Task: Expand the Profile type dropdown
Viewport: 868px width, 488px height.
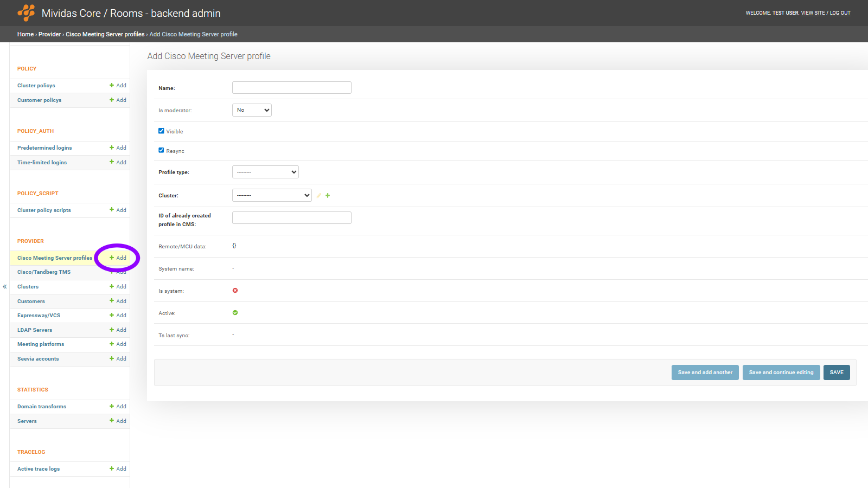Action: (265, 172)
